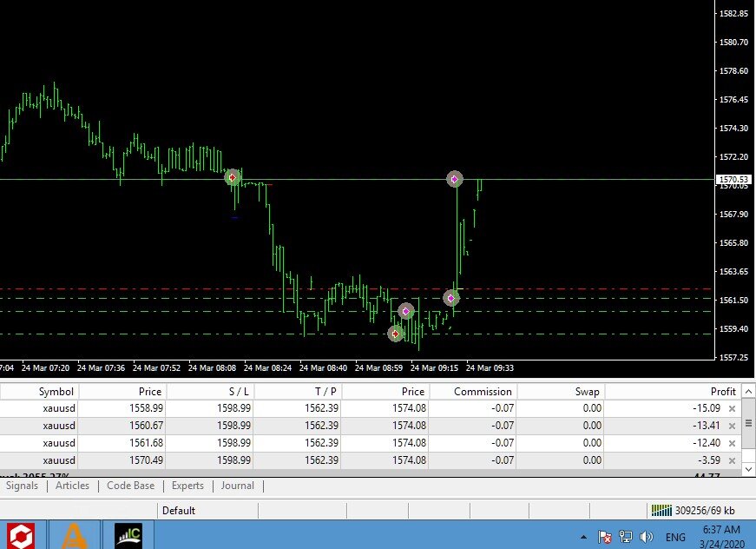Click the -15.09 profit value

707,408
